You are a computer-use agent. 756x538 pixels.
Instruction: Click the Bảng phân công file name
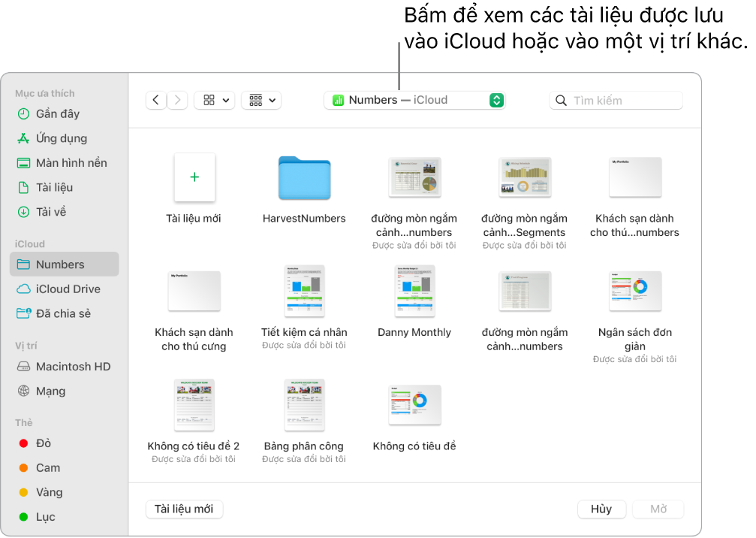[304, 446]
